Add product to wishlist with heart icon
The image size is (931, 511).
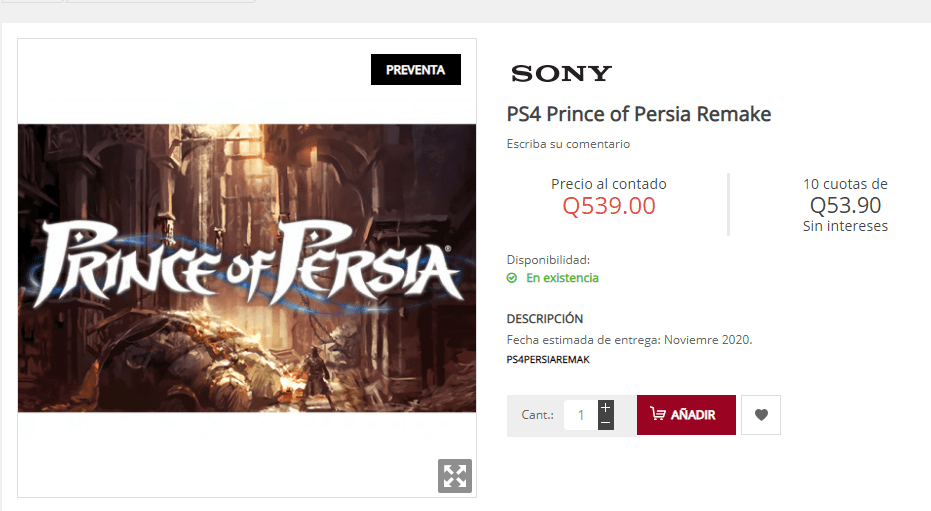coord(761,415)
